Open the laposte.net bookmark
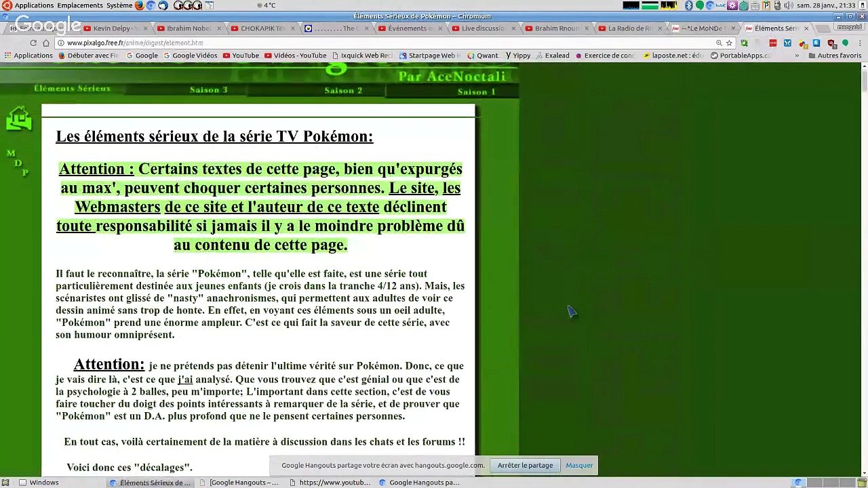Screen dimensions: 868x488 click(x=673, y=56)
